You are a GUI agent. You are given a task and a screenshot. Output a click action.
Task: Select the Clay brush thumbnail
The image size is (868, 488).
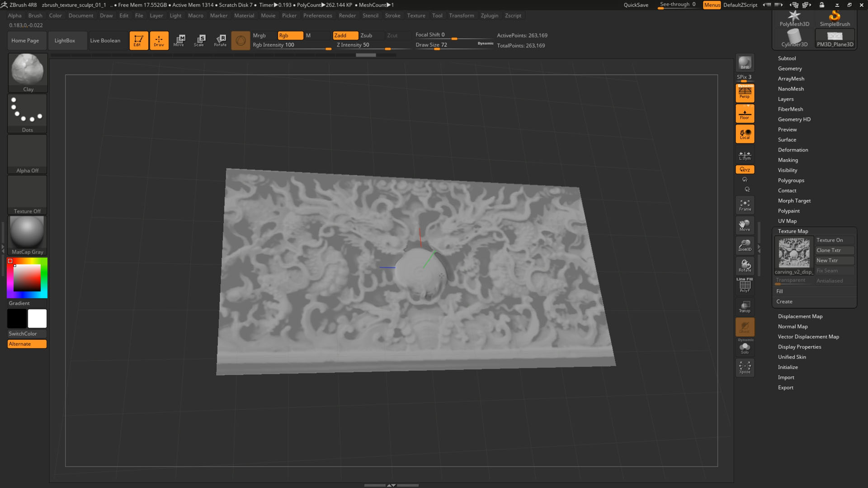click(28, 73)
